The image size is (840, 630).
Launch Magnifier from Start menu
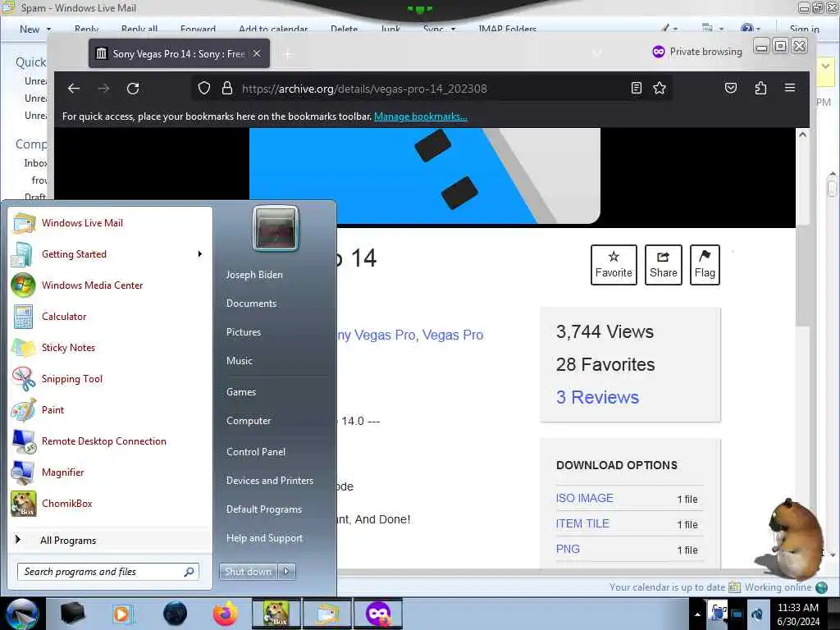coord(111,472)
